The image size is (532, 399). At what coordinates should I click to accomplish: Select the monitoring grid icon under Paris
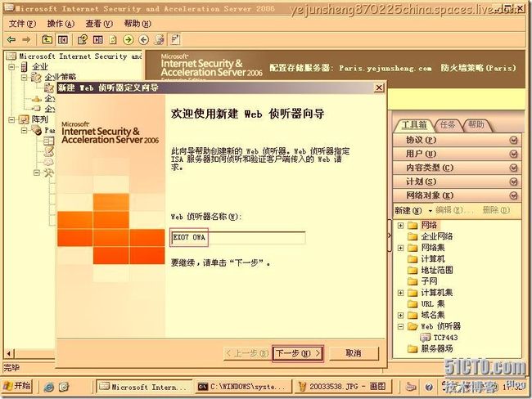pos(48,141)
